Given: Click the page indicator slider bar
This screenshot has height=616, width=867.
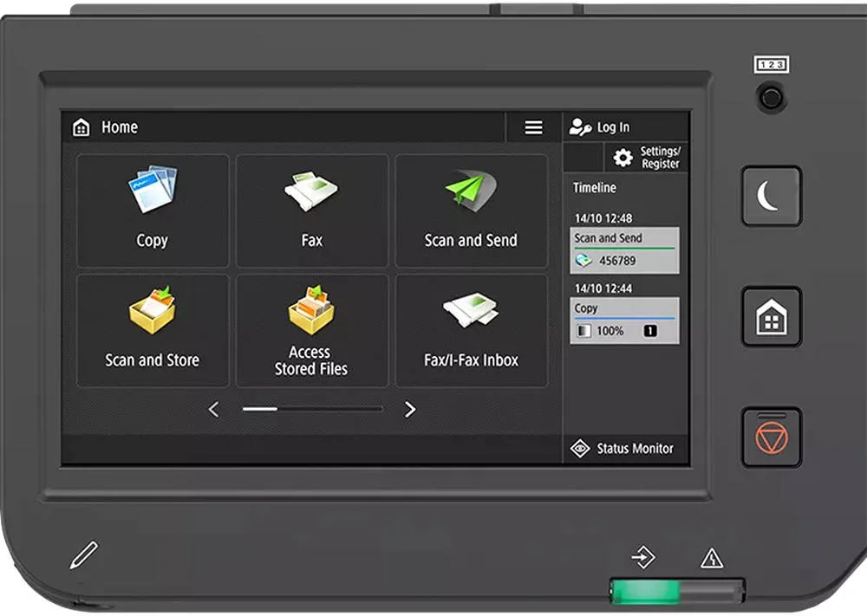Looking at the screenshot, I should click(312, 409).
